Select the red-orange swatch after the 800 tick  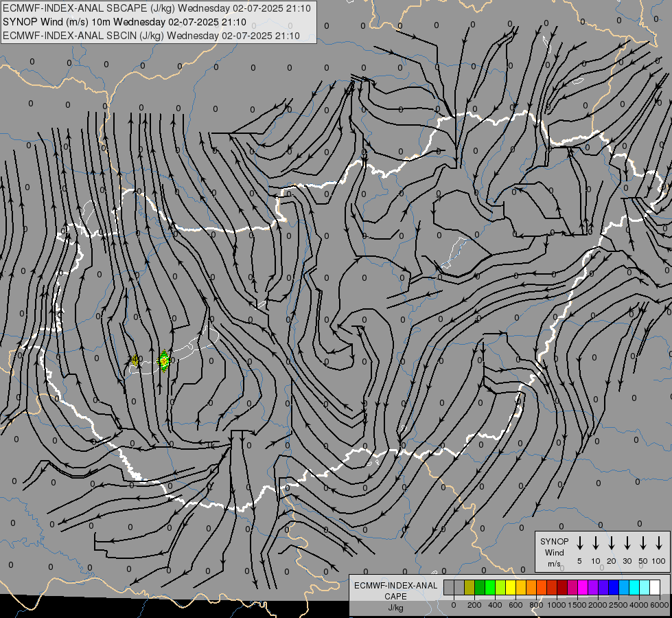click(x=542, y=587)
